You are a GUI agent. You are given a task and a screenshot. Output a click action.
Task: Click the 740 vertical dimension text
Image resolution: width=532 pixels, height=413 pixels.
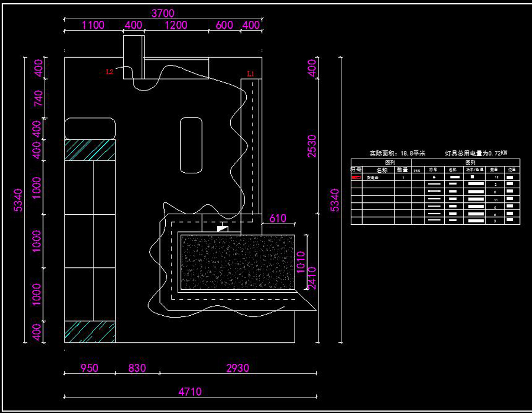point(37,98)
